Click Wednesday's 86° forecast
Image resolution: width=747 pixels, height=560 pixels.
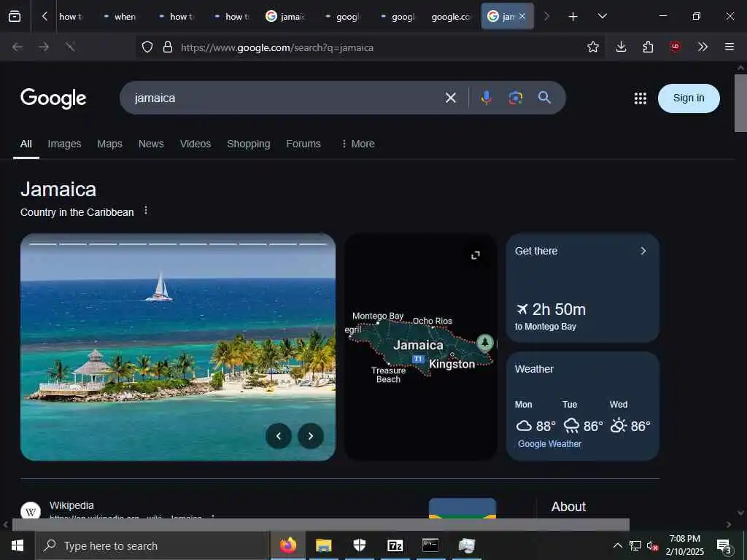tap(630, 426)
